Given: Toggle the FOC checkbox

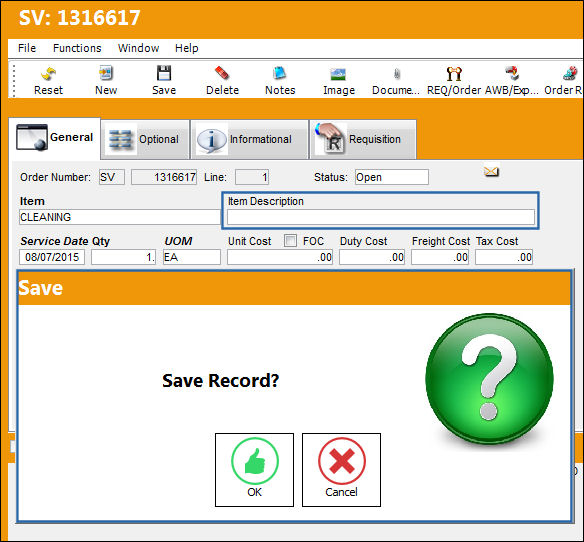Looking at the screenshot, I should pyautogui.click(x=290, y=241).
